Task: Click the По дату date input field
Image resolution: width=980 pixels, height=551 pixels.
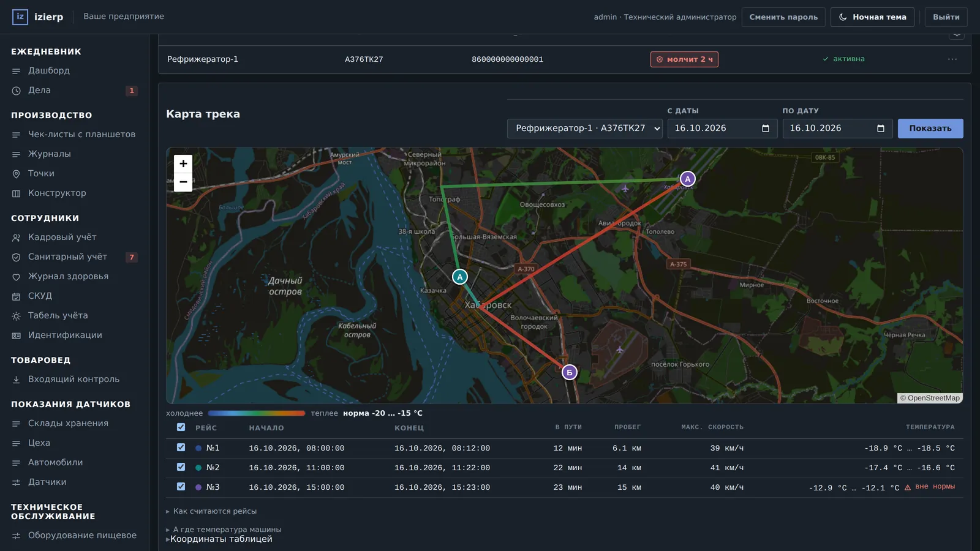Action: point(837,129)
